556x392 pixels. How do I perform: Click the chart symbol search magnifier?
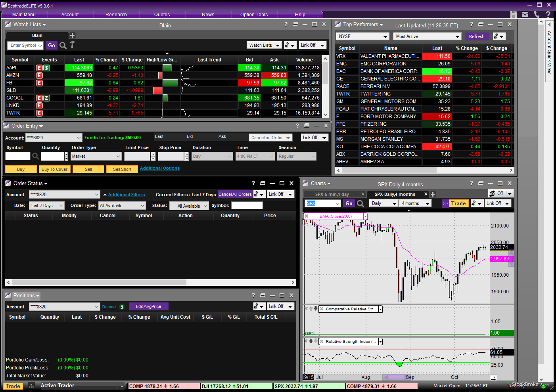(360, 203)
